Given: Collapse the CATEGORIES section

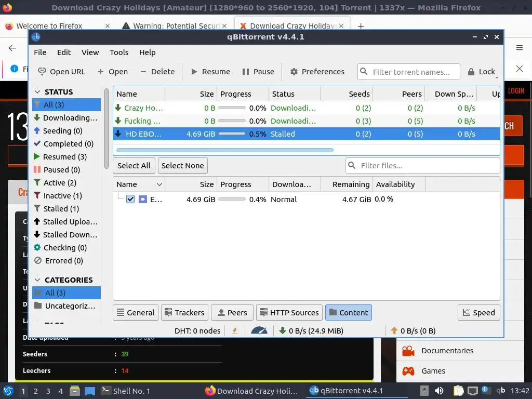Looking at the screenshot, I should pyautogui.click(x=37, y=280).
